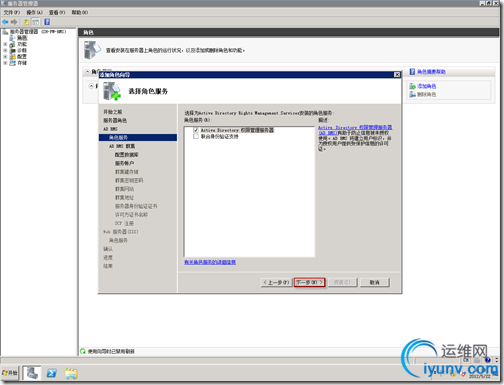Click the Server Manager taskbar icon
This screenshot has width=504, height=385.
tap(32, 373)
